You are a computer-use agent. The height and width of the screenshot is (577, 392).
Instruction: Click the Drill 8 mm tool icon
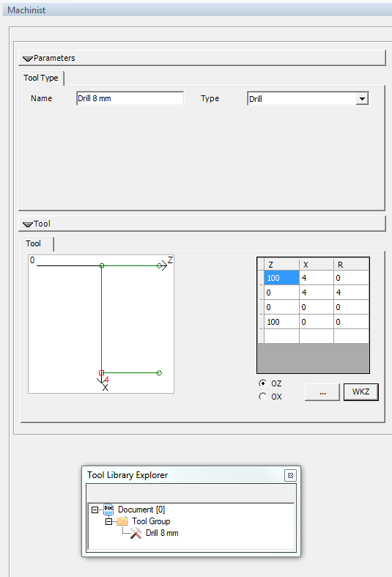136,533
